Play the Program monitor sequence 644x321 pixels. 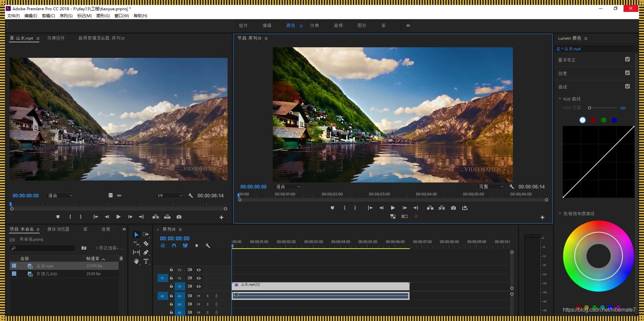click(393, 208)
